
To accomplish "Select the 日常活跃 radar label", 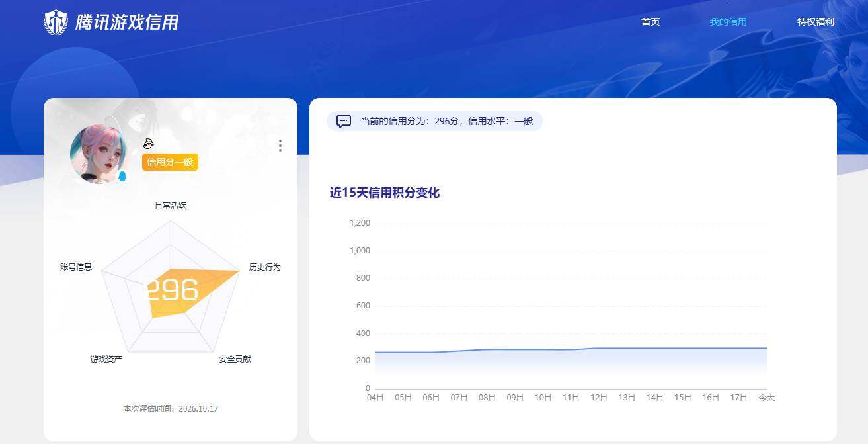I will click(171, 206).
